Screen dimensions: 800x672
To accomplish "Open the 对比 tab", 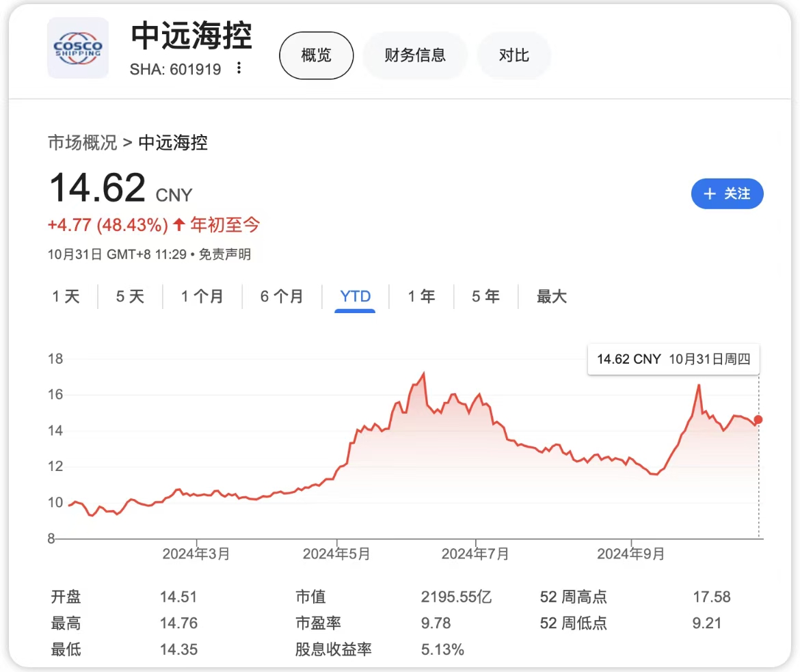I will tap(514, 55).
